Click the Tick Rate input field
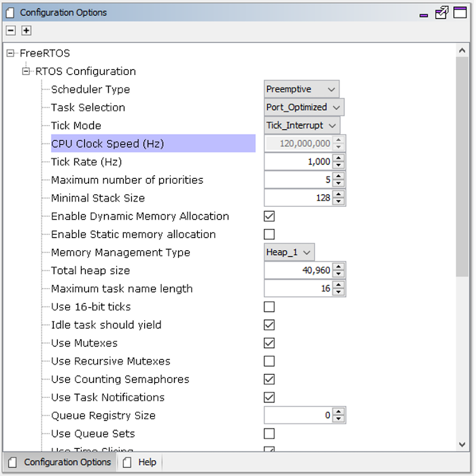Screen dimensions: 476x476 point(299,162)
